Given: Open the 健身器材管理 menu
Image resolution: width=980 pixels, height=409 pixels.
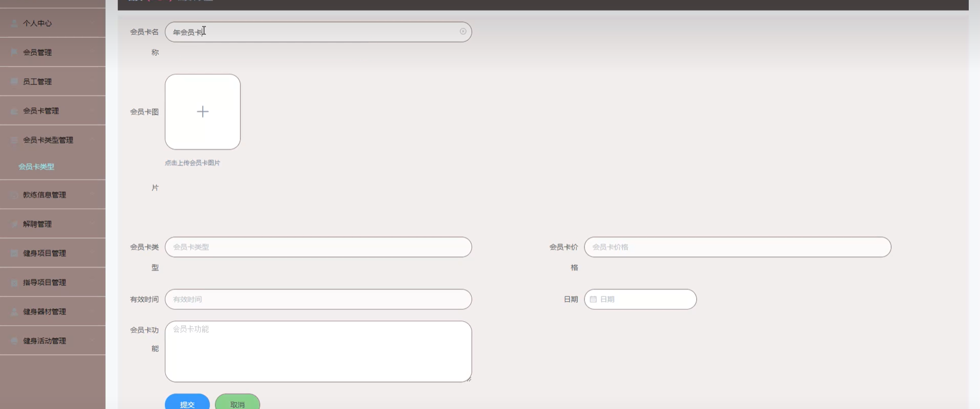Looking at the screenshot, I should [53, 311].
